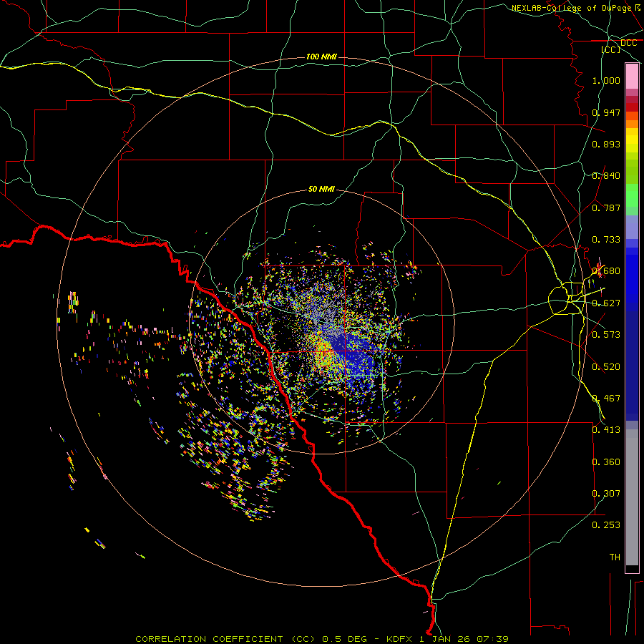
Task: Click the '50 NMI' range ring label
Action: (x=321, y=189)
